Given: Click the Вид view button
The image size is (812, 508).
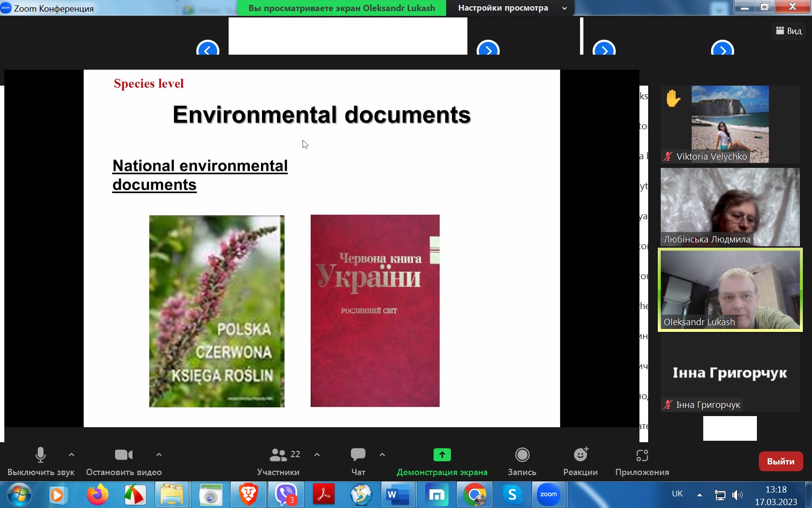Looking at the screenshot, I should pos(789,31).
